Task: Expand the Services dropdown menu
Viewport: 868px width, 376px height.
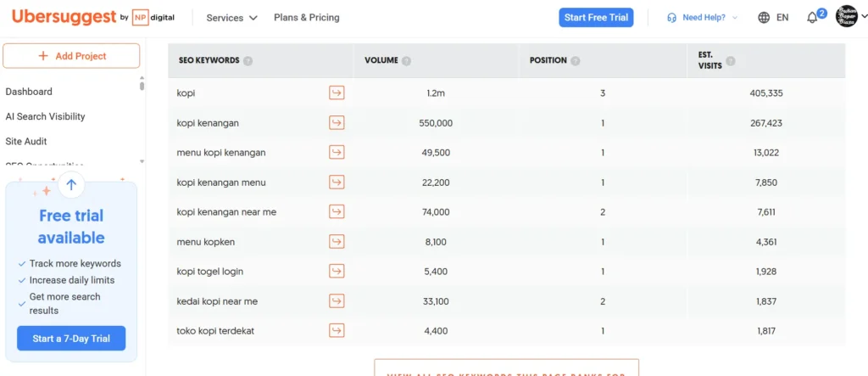Action: 232,18
